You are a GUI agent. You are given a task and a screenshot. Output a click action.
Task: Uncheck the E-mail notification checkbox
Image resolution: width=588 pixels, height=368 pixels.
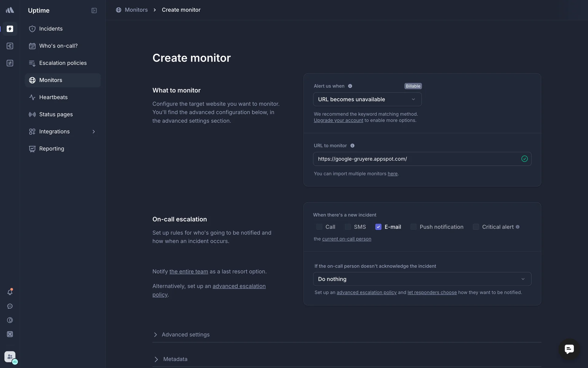coord(378,227)
